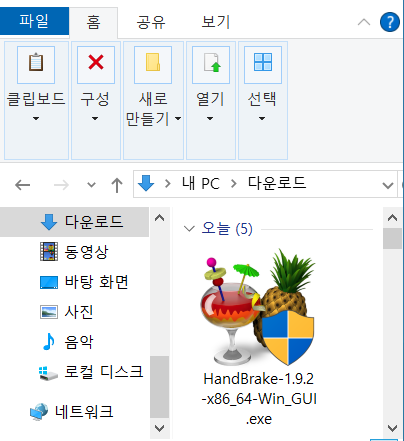
Task: Click the 동영상 film strip icon
Action: click(49, 252)
